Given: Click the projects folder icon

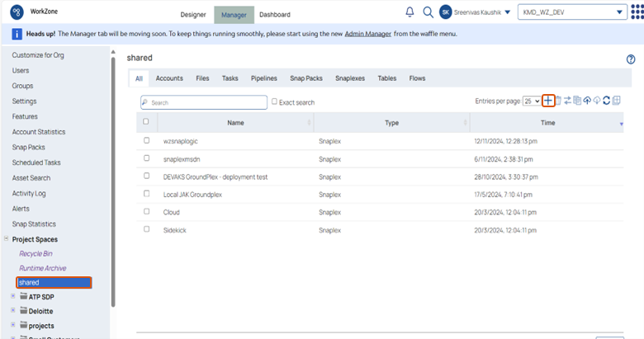Looking at the screenshot, I should tap(23, 325).
